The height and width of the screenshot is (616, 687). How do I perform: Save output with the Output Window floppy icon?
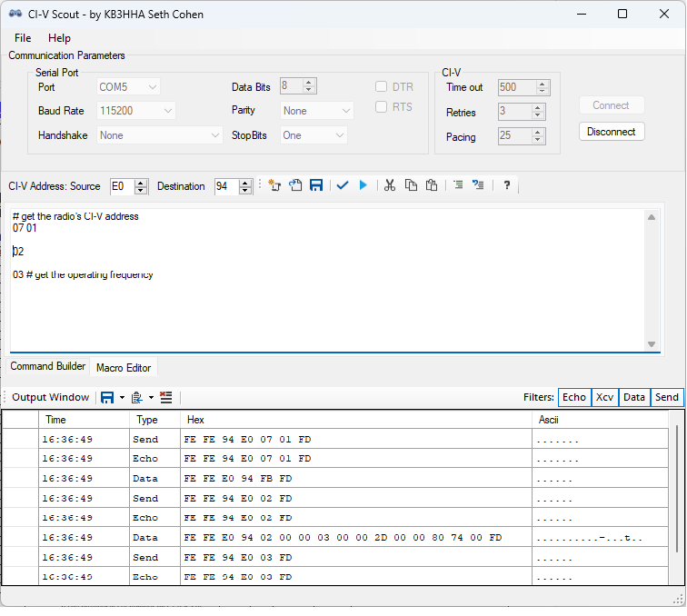(x=107, y=397)
